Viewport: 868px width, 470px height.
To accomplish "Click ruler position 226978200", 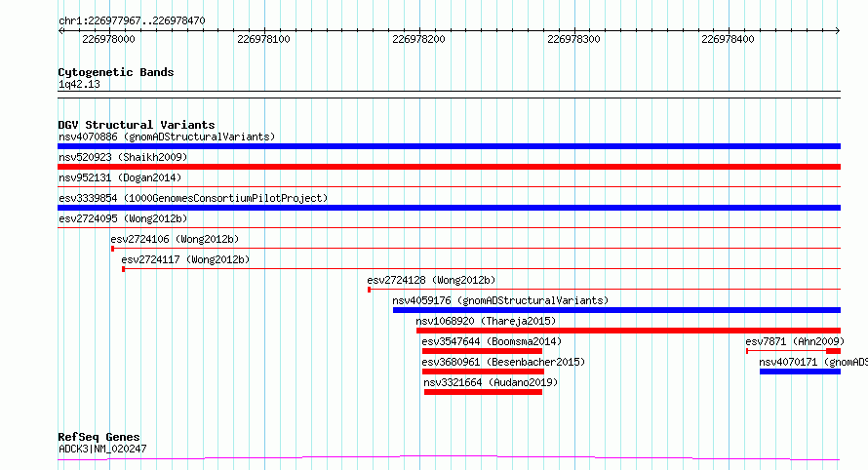I will (x=418, y=39).
